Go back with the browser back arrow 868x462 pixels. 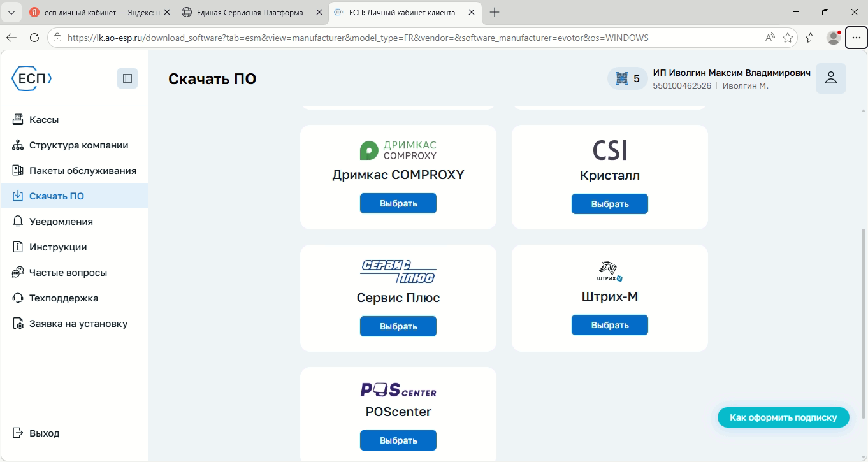[11, 38]
